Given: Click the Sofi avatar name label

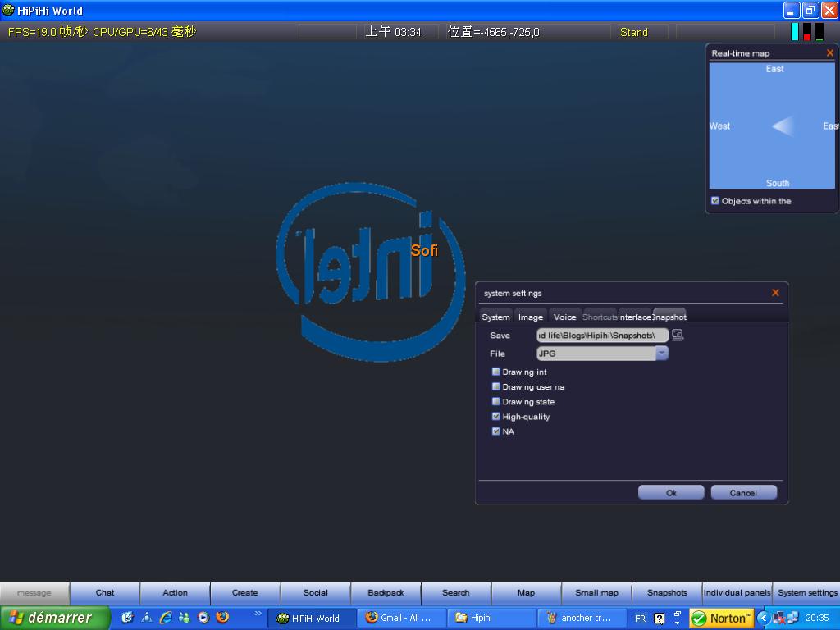Looking at the screenshot, I should 424,250.
